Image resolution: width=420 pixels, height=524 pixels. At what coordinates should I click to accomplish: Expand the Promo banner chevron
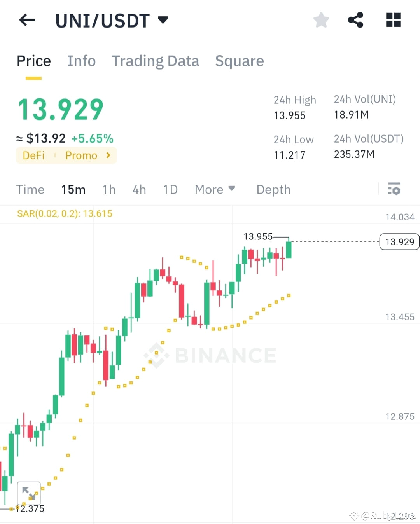(x=108, y=155)
